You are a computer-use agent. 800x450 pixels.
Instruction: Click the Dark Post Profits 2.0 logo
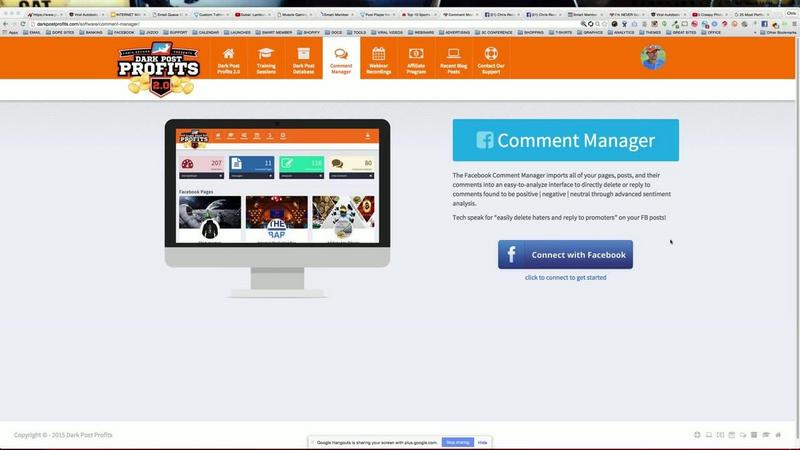tap(159, 69)
